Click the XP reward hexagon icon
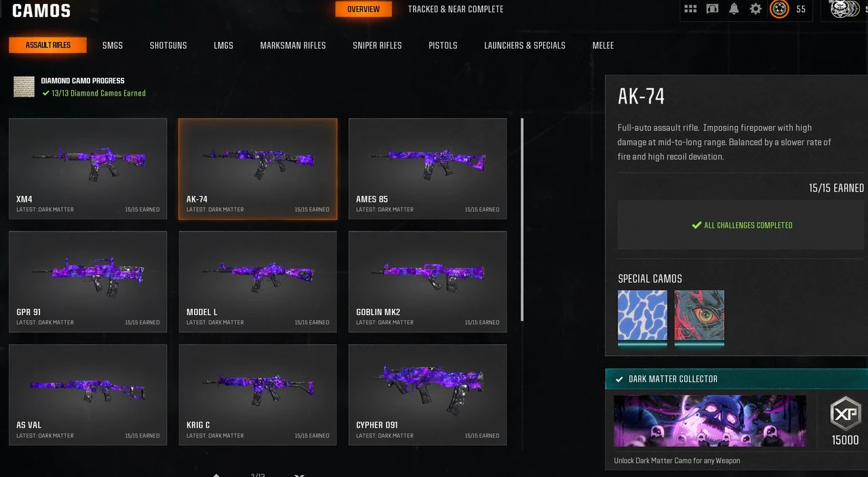This screenshot has width=868, height=477. [x=845, y=413]
